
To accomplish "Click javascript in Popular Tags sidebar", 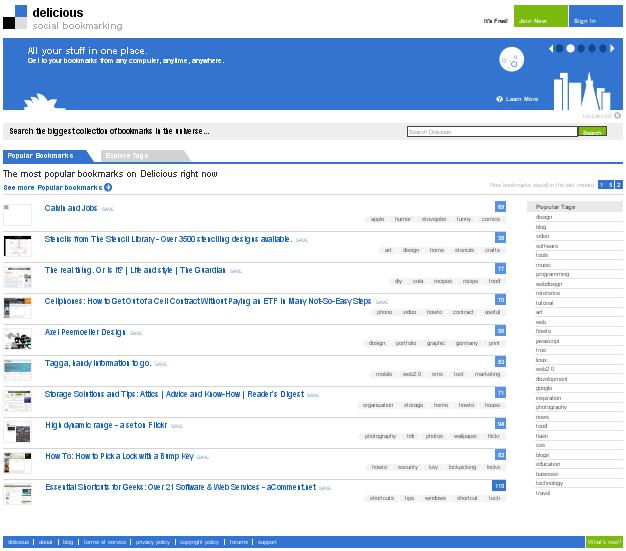I will (547, 341).
